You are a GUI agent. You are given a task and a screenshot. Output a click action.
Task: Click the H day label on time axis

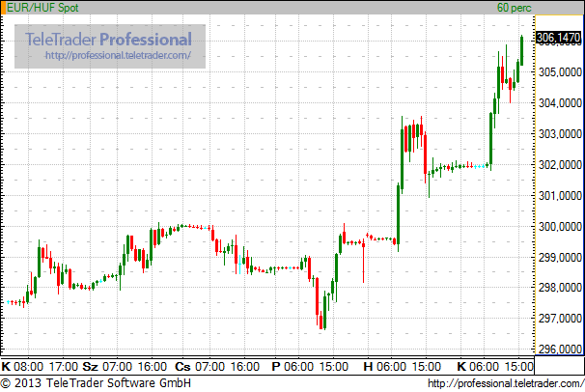(368, 367)
